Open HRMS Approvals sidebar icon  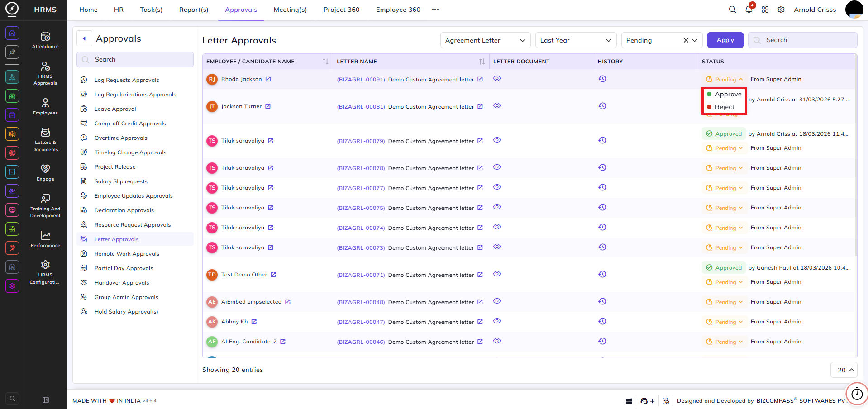[x=45, y=73]
